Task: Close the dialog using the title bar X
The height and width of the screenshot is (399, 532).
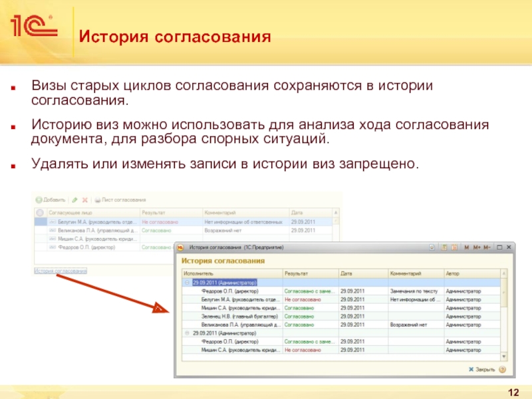Action: 509,247
